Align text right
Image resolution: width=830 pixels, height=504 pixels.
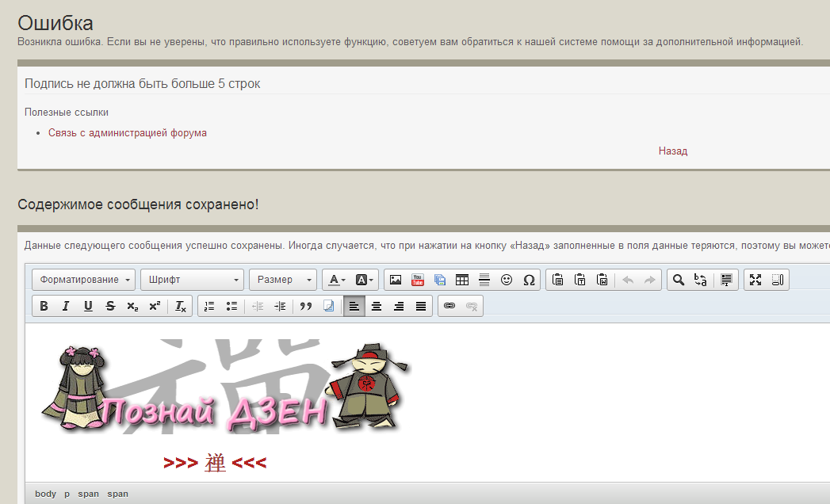pyautogui.click(x=399, y=306)
